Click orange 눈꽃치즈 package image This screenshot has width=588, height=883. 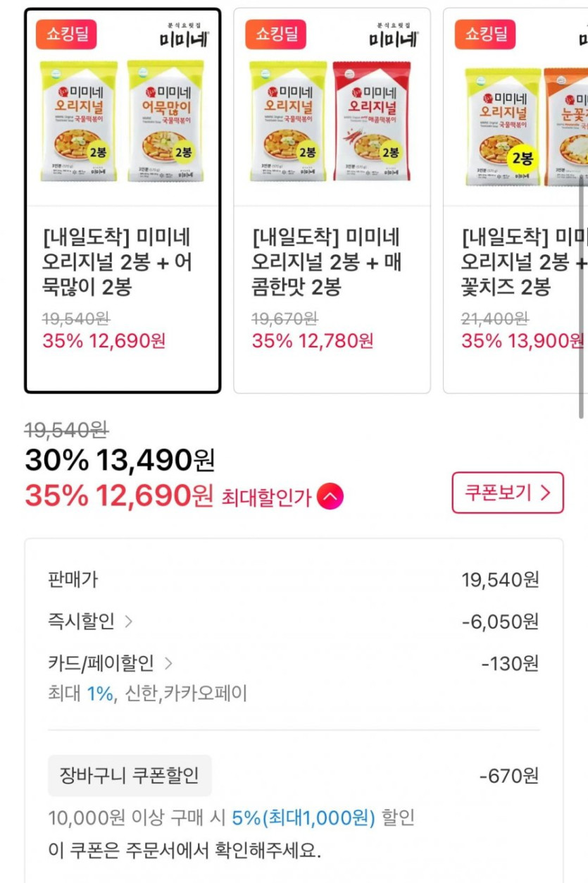(566, 127)
